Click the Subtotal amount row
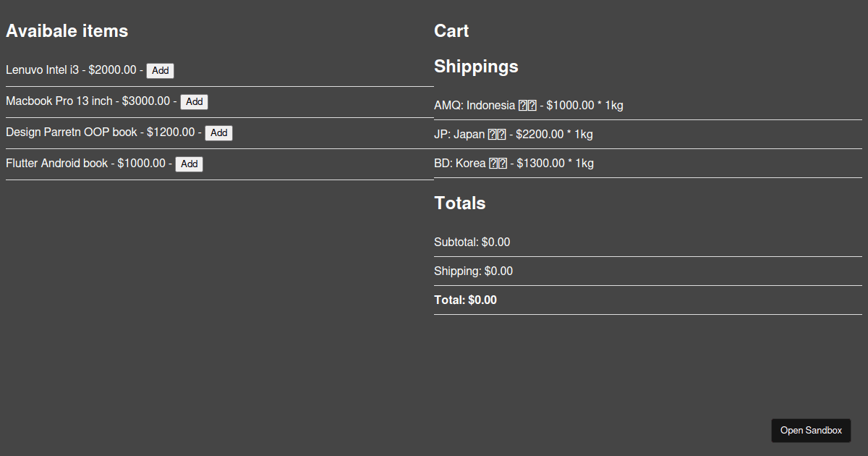This screenshot has height=456, width=868. coord(472,242)
